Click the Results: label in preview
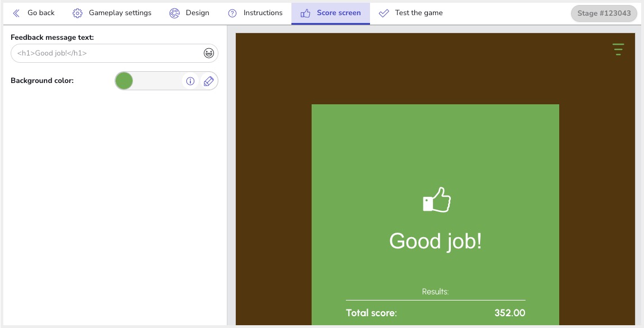The image size is (644, 328). point(435,292)
